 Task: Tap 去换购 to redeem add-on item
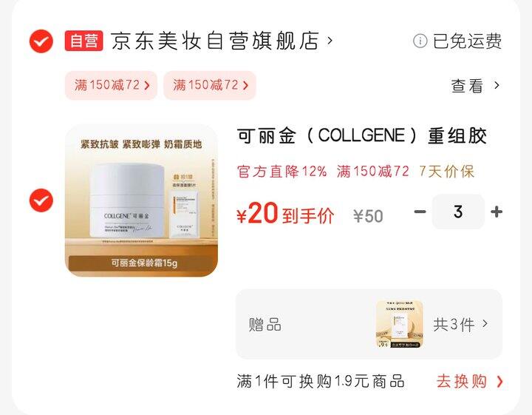[x=470, y=382]
